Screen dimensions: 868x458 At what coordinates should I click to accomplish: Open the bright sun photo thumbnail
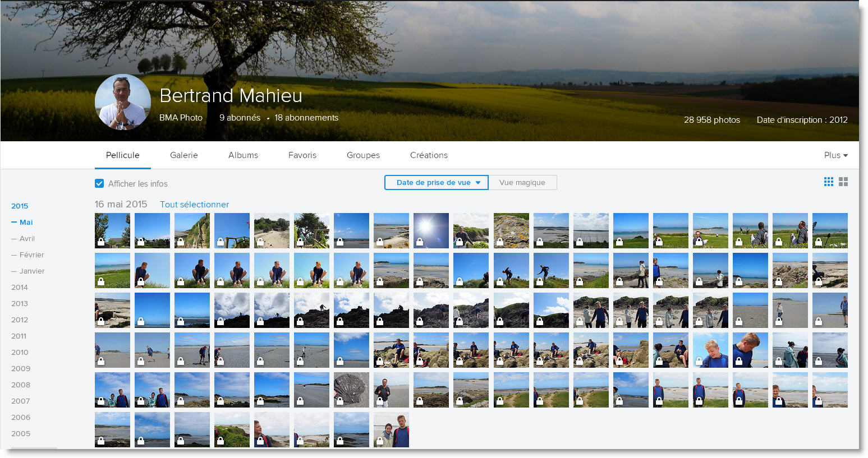431,227
